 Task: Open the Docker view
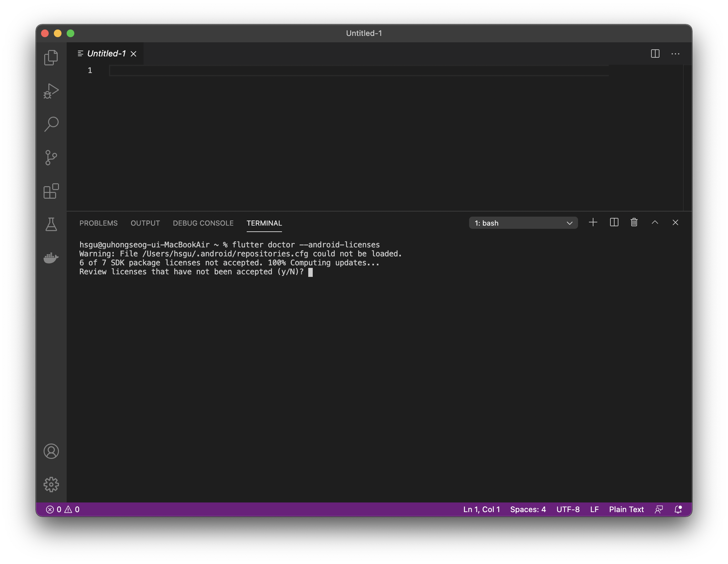pyautogui.click(x=51, y=258)
